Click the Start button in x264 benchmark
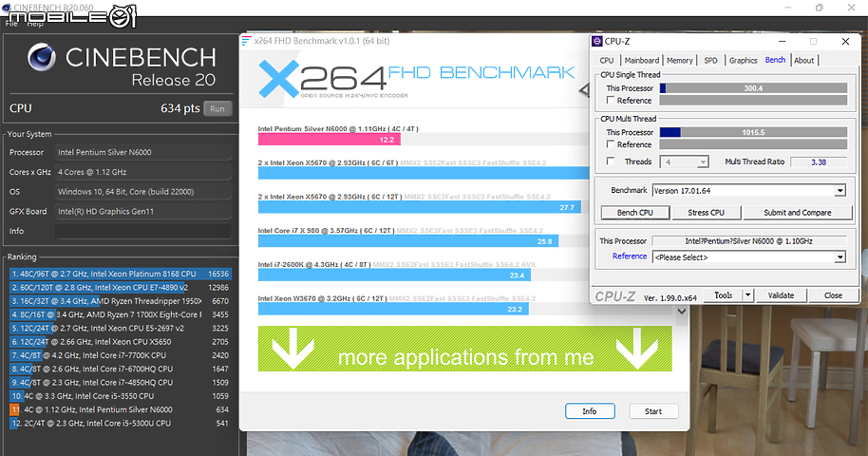The image size is (868, 456). tap(653, 411)
